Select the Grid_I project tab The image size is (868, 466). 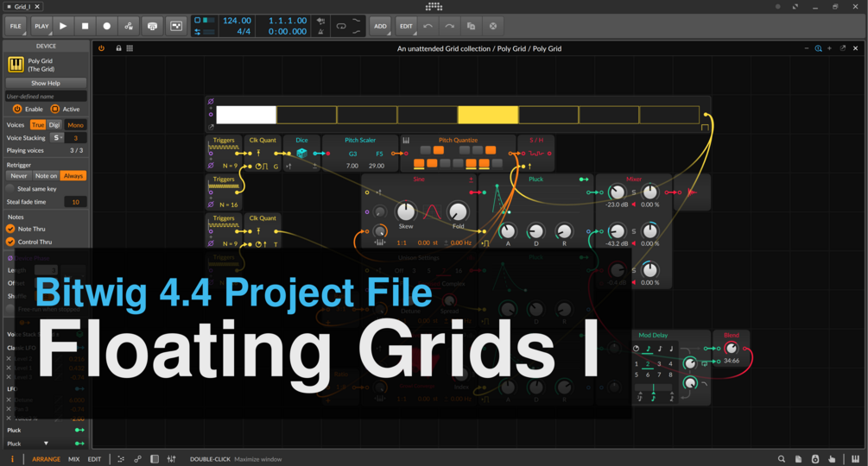22,7
